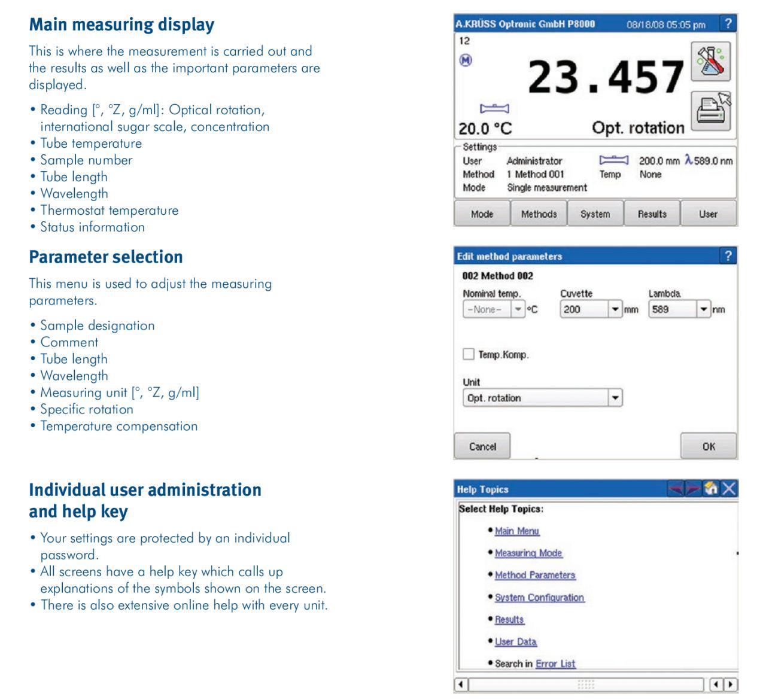
Task: Click the tube icon beside 200.0 mm
Action: [x=614, y=160]
